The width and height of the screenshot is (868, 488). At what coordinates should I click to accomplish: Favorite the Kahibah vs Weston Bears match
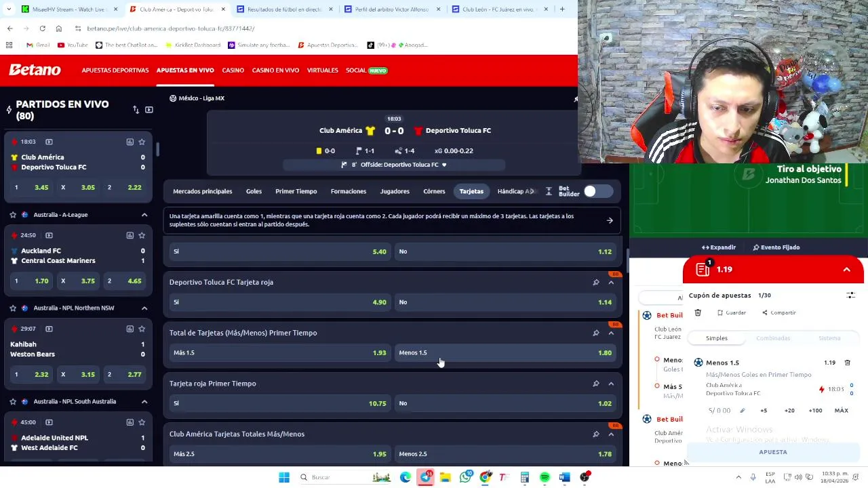(x=142, y=329)
